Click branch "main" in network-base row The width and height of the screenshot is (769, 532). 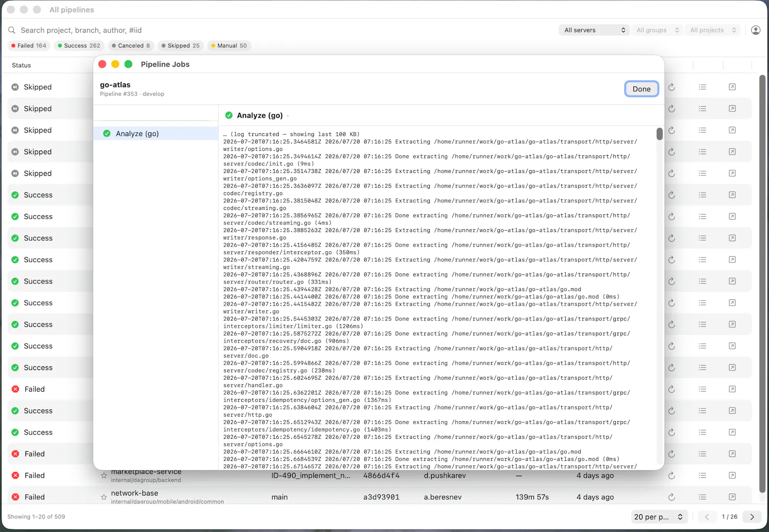[279, 497]
